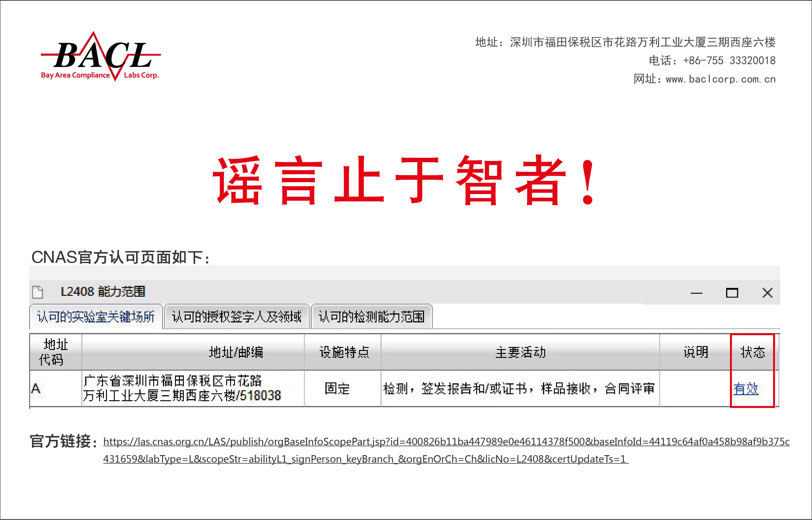Click the 深圳市福田保税区 header address line

tap(625, 42)
